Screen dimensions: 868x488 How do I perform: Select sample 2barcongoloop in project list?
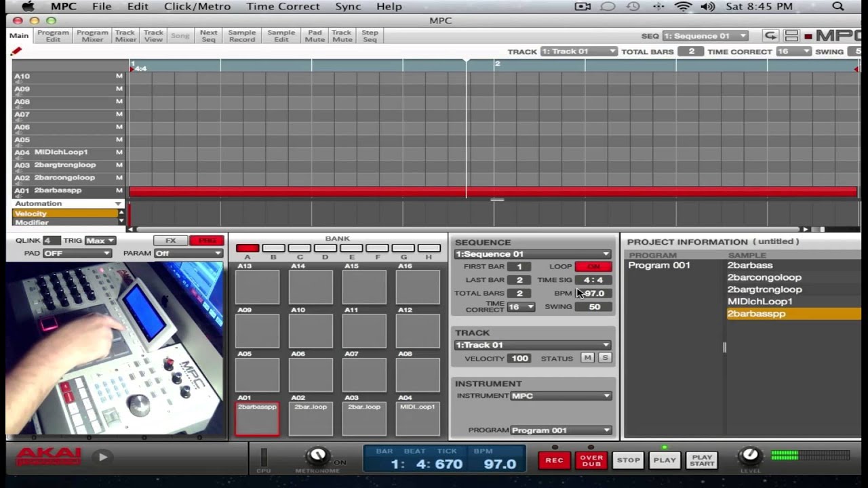(x=764, y=277)
